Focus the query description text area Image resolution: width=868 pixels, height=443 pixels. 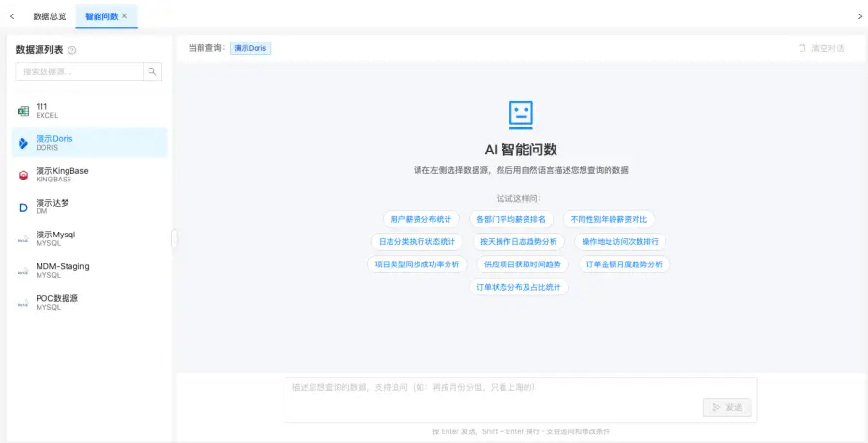pyautogui.click(x=521, y=400)
